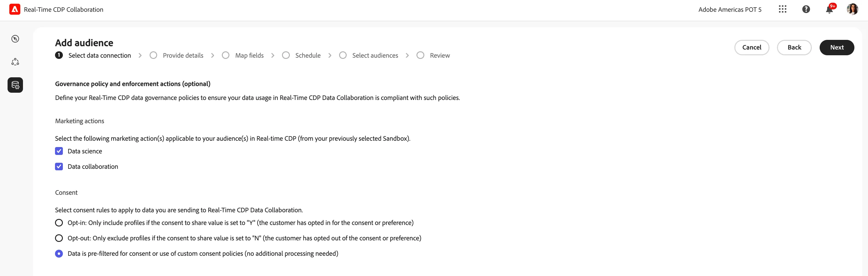Click the Next button
868x276 pixels.
click(x=837, y=47)
